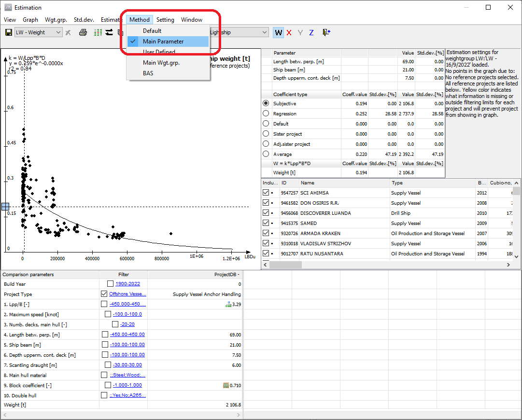Select the red X axis button
This screenshot has width=522, height=420.
pos(289,32)
